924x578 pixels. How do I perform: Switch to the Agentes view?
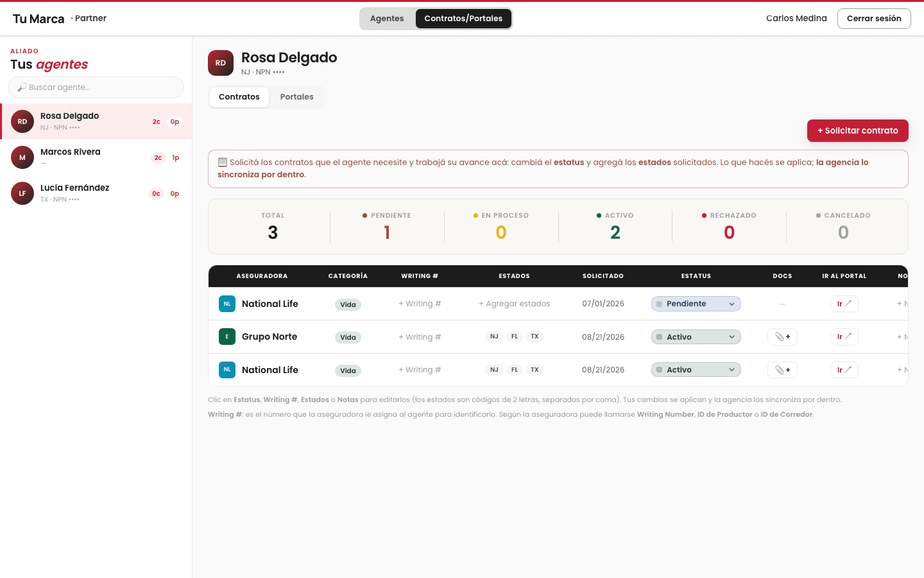coord(387,19)
